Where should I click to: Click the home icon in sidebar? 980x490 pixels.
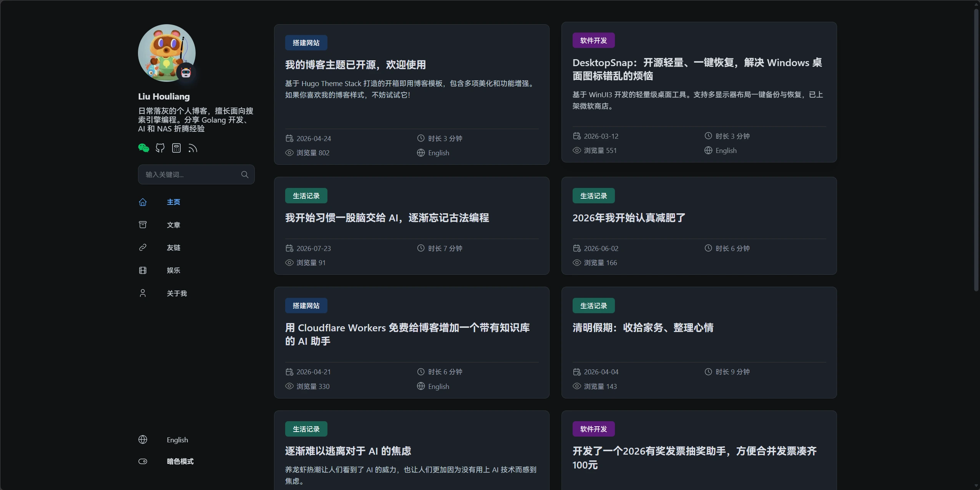[x=143, y=202]
